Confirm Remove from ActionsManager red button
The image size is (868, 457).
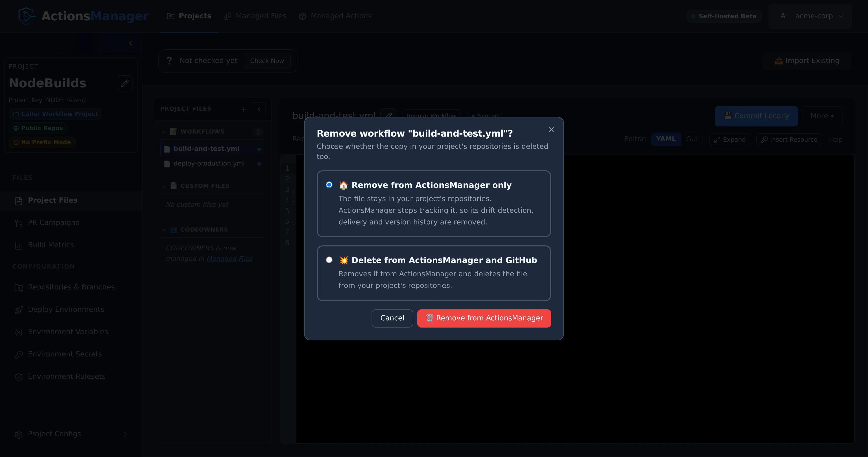(x=484, y=318)
